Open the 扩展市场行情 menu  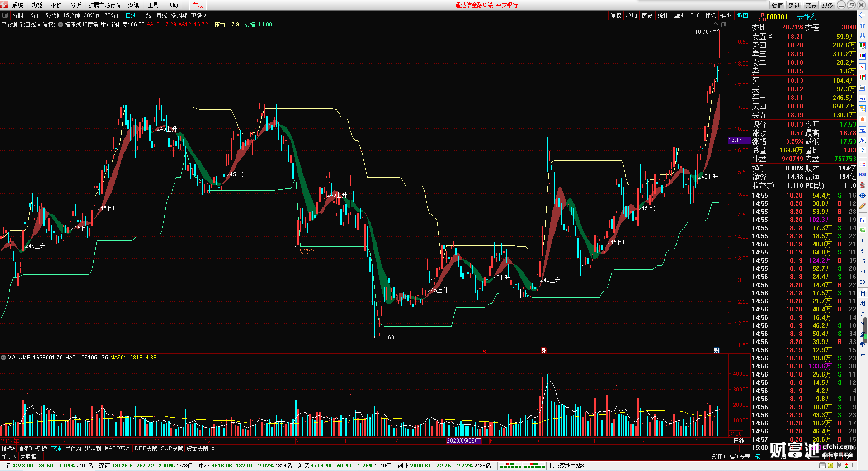point(105,5)
